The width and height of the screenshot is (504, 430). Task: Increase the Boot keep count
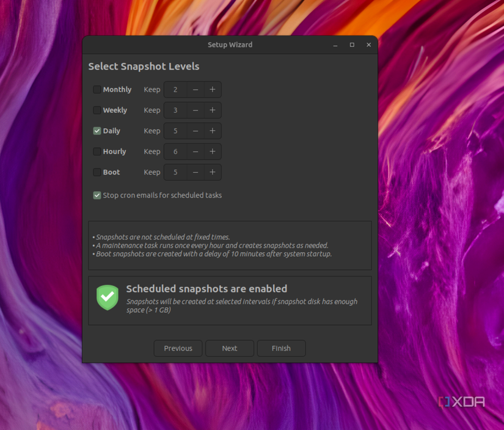213,172
